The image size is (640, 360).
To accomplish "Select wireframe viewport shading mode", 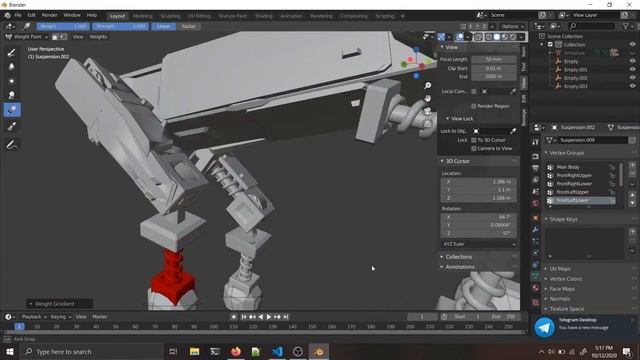I will (489, 37).
